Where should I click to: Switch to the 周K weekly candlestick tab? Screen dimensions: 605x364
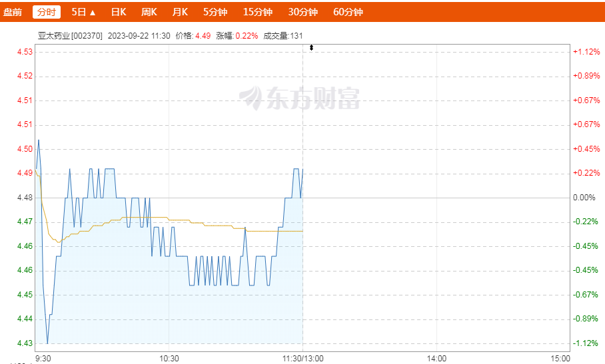(149, 12)
